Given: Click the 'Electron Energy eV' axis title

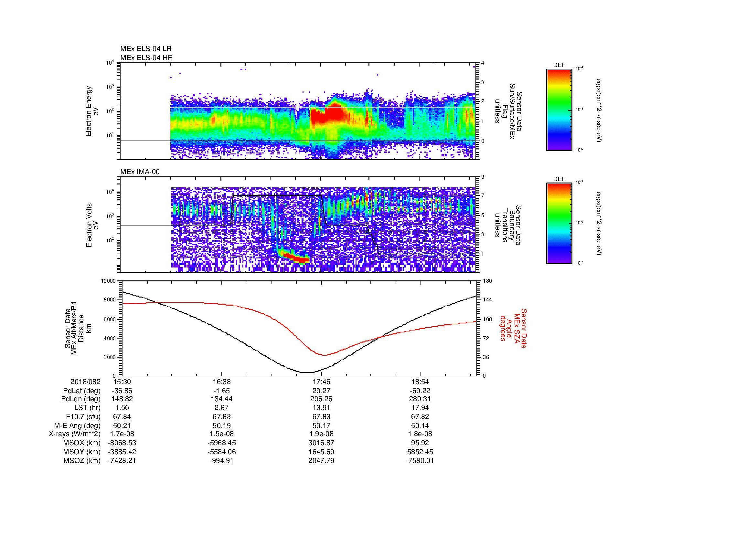Looking at the screenshot, I should click(x=92, y=111).
